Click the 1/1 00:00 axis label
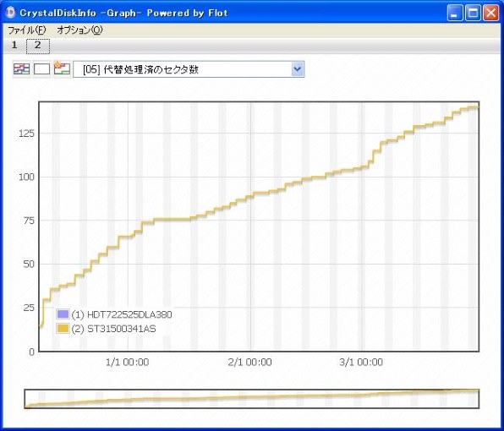The width and height of the screenshot is (504, 431). pos(128,363)
